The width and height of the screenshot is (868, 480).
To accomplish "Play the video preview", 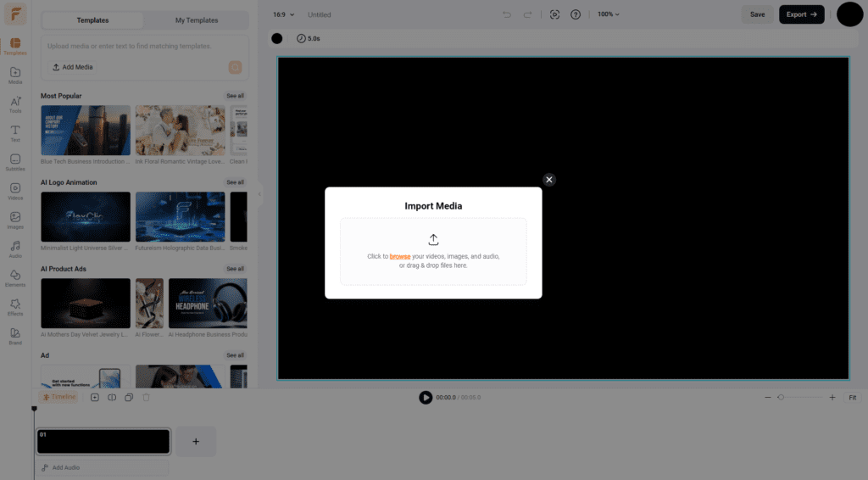I will pos(426,398).
